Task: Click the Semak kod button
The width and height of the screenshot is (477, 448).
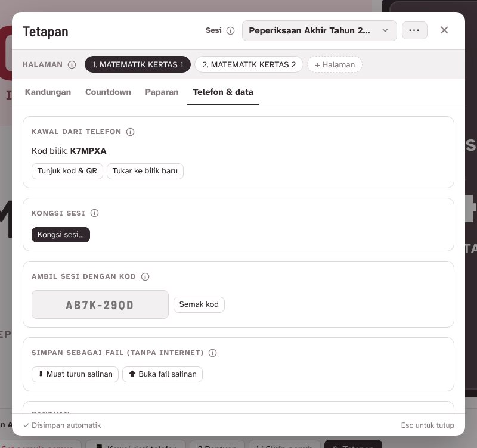Action: click(199, 304)
